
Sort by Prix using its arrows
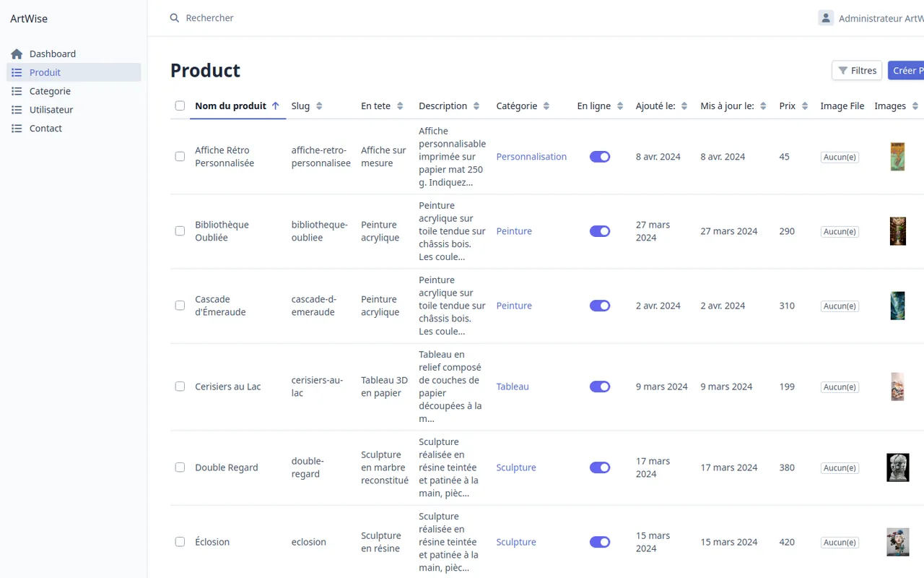tap(805, 106)
